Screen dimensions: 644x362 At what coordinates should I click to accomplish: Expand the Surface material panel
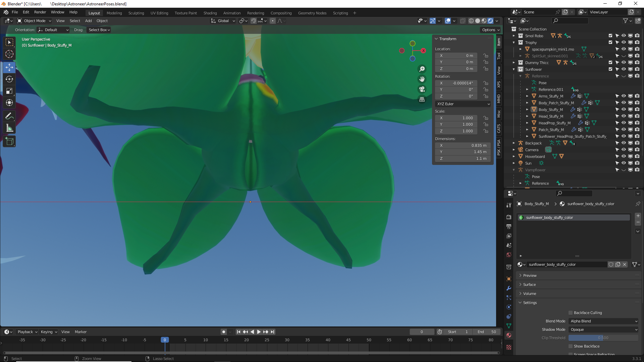click(530, 285)
